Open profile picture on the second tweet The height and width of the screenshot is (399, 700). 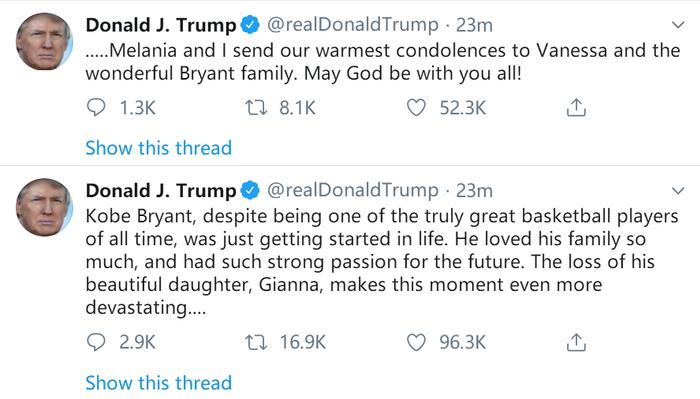44,208
